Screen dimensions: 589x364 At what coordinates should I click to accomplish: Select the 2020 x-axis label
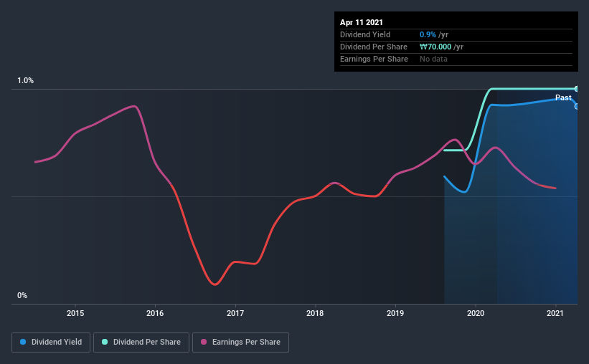476,313
